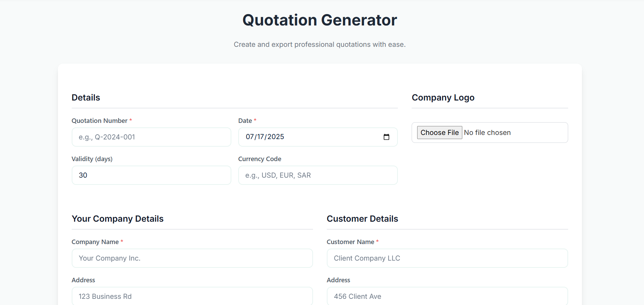
Task: Click the Details section heading
Action: [x=85, y=97]
